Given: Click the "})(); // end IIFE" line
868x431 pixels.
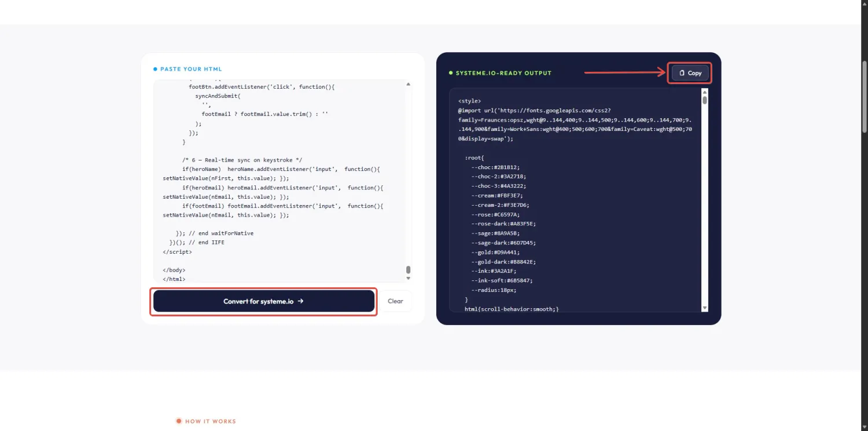Looking at the screenshot, I should pyautogui.click(x=197, y=243).
